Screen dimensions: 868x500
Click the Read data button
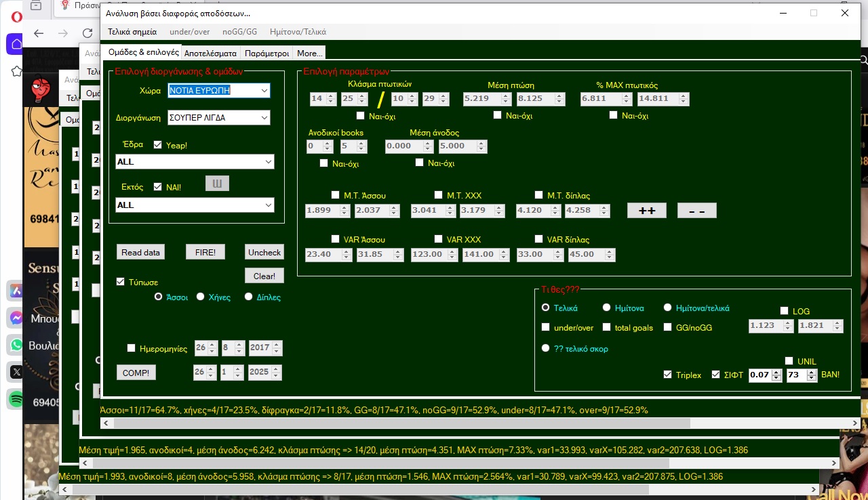coord(140,253)
